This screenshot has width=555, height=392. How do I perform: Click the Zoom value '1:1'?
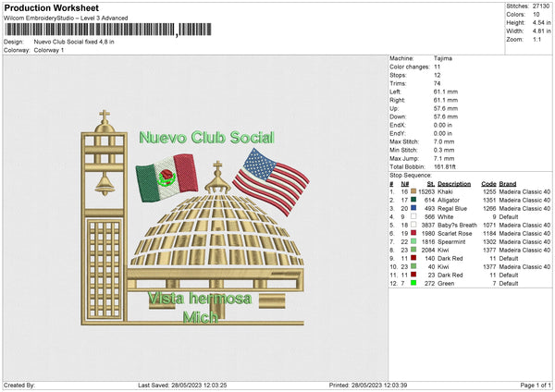coord(536,40)
